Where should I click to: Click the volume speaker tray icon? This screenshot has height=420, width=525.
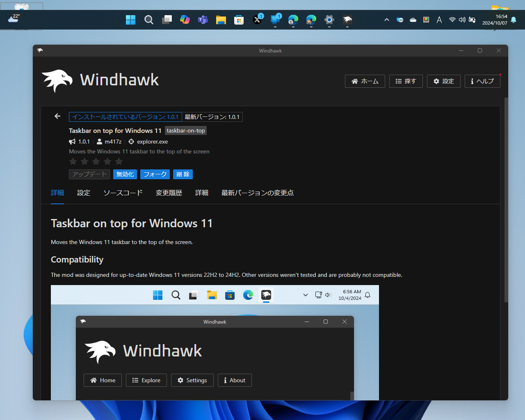(x=462, y=20)
